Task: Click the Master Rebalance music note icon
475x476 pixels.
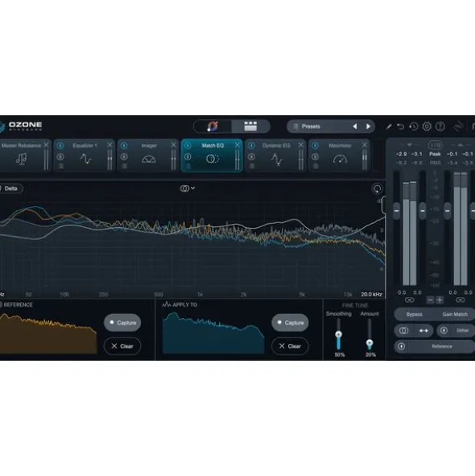Action: pos(21,159)
